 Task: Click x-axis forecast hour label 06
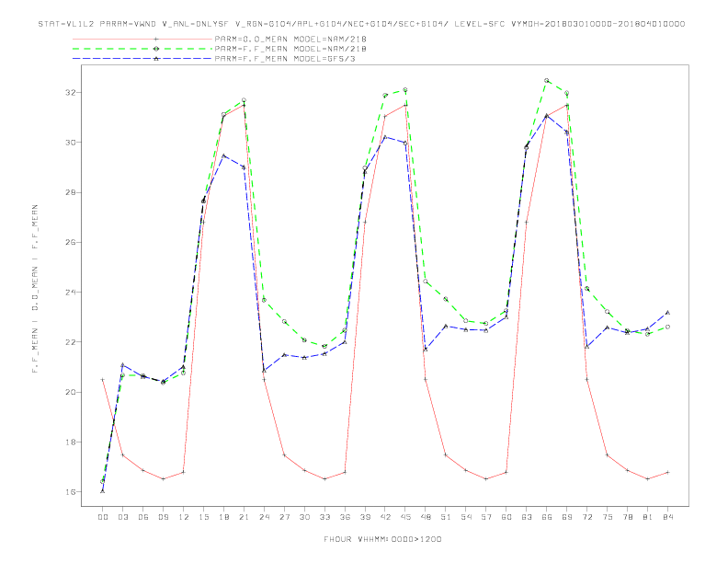click(143, 517)
